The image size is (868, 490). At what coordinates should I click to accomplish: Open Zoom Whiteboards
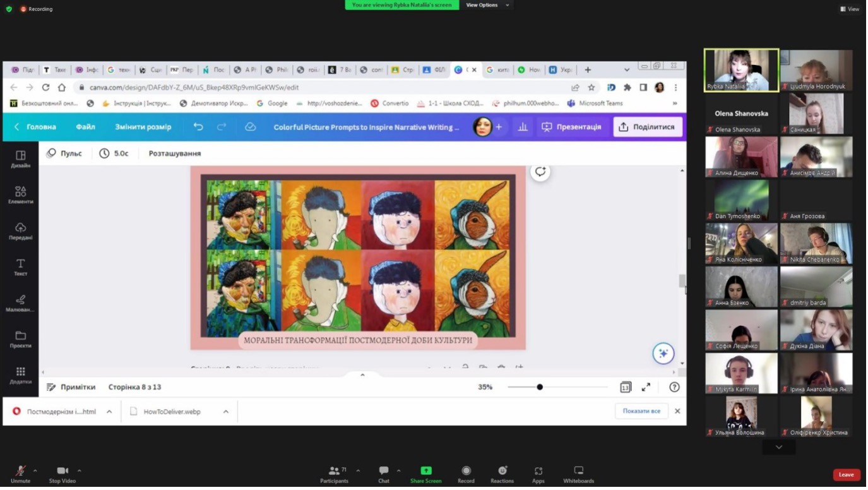(x=578, y=475)
